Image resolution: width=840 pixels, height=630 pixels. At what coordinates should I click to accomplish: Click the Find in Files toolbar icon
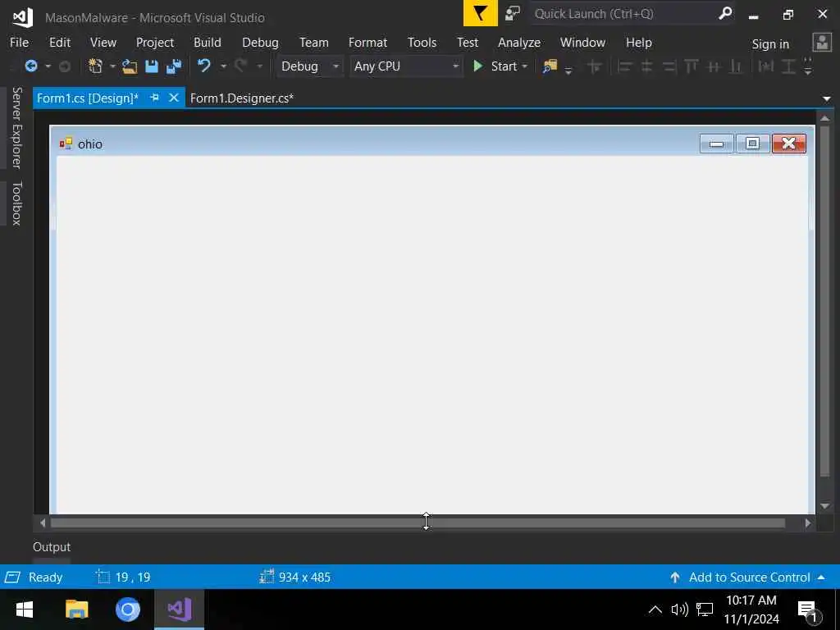(550, 66)
